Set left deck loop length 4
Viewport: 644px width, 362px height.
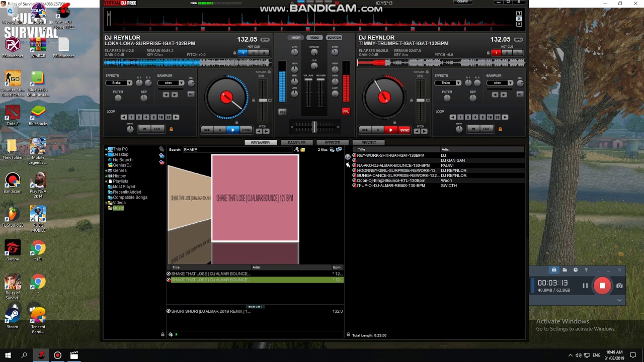coord(146,117)
